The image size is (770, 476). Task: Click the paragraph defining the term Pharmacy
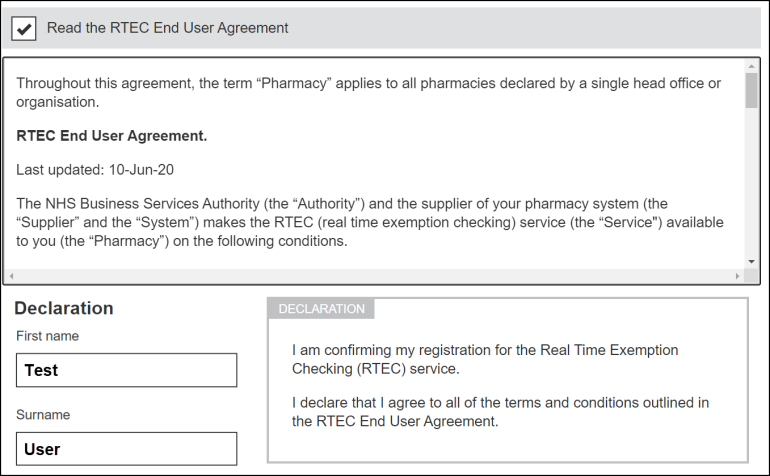[368, 92]
